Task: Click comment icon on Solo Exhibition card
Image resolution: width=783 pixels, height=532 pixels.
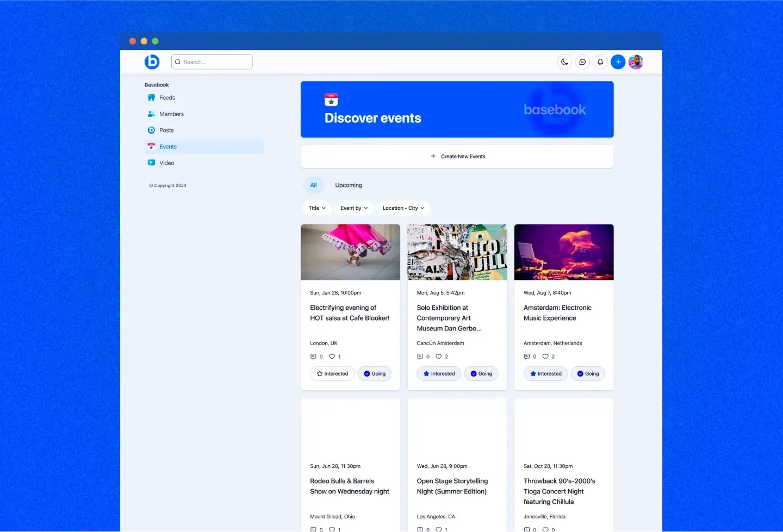Action: 420,357
